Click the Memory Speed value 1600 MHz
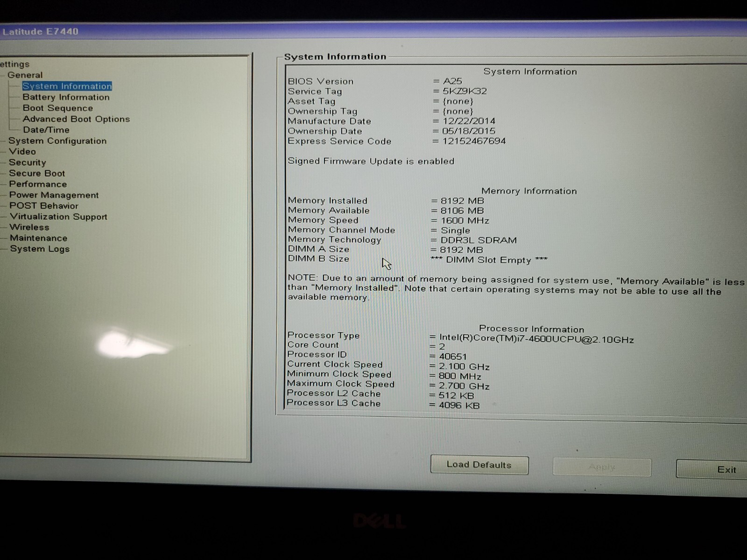The image size is (747, 560). (465, 221)
